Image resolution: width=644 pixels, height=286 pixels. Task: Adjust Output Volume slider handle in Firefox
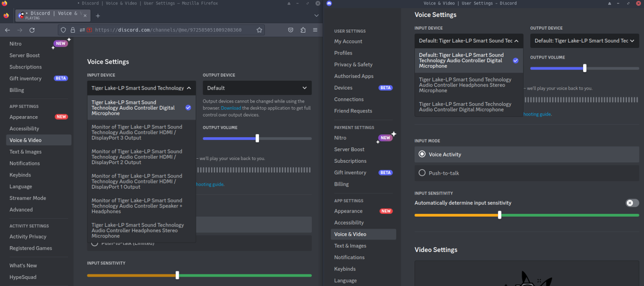[257, 138]
